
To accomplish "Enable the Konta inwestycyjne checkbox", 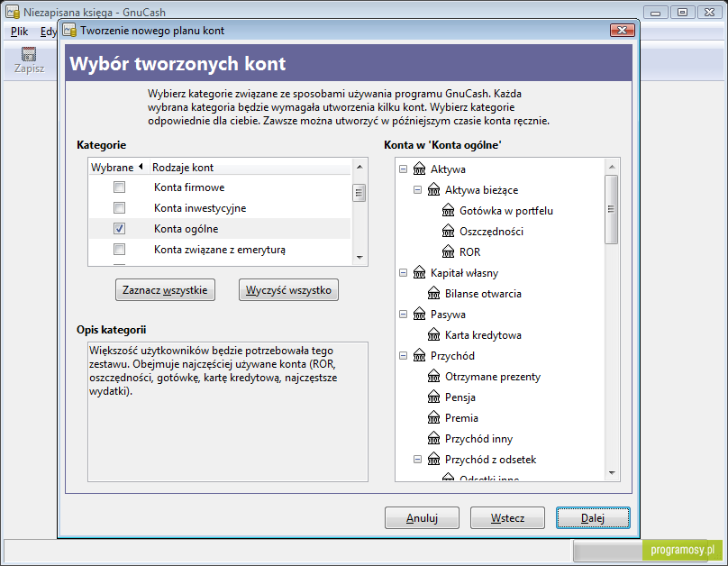I will coord(119,207).
